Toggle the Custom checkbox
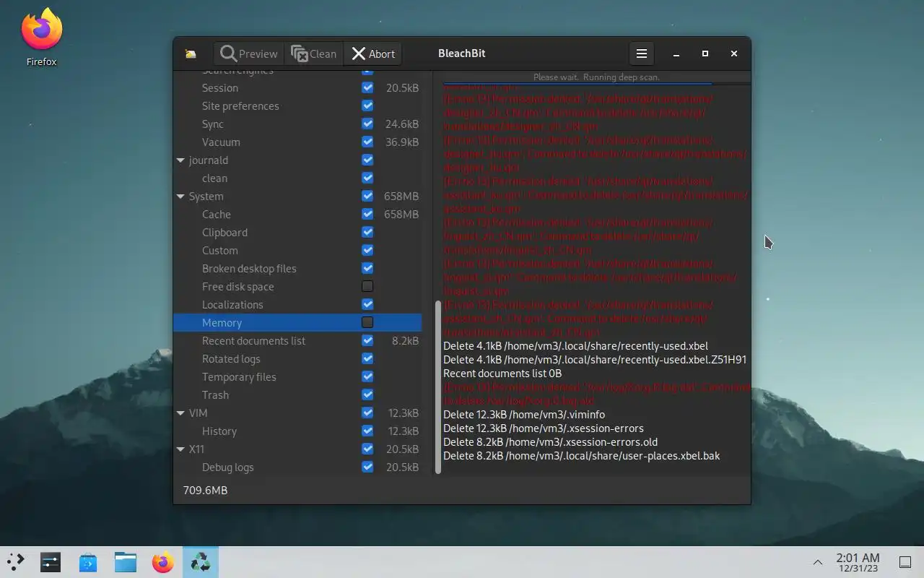Viewport: 924px width, 578px height. [367, 250]
